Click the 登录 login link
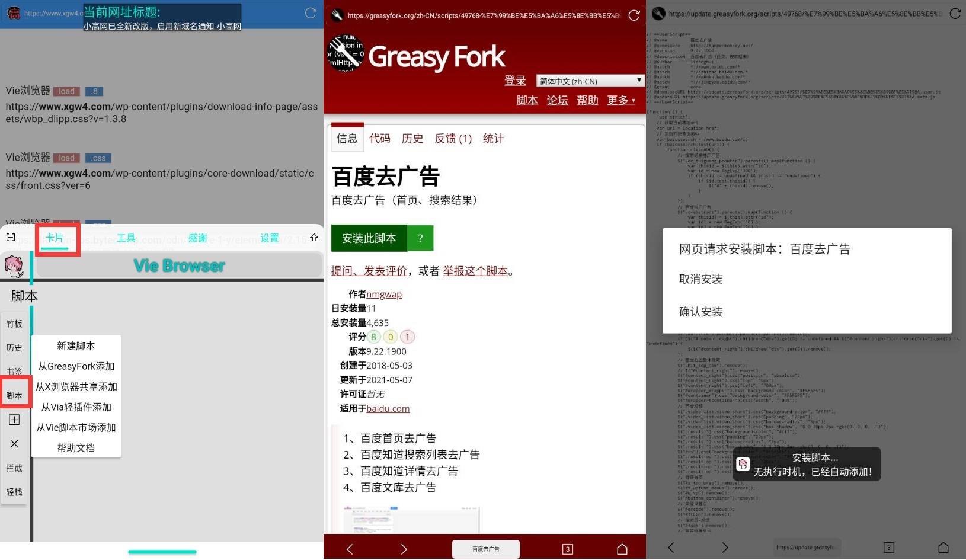The height and width of the screenshot is (560, 966). [x=515, y=81]
